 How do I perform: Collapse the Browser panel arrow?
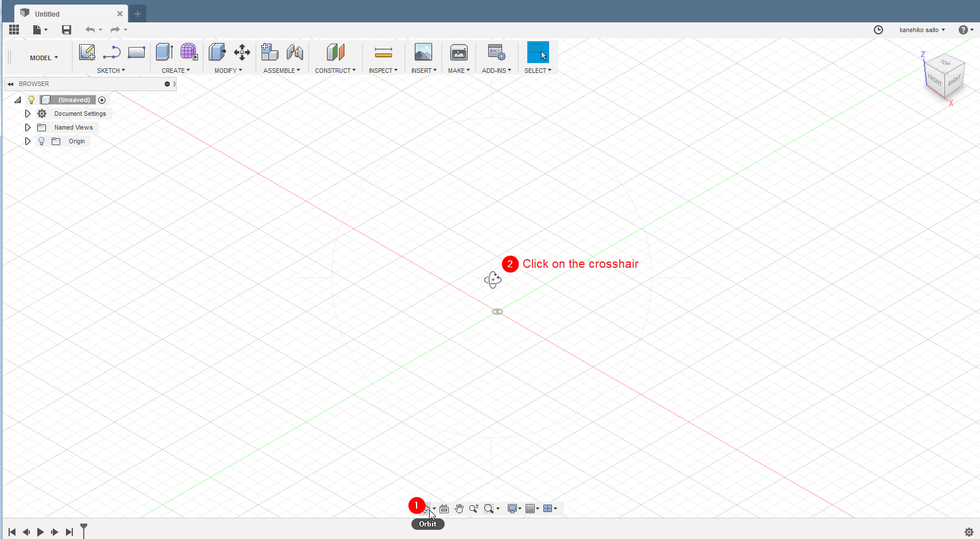click(10, 84)
